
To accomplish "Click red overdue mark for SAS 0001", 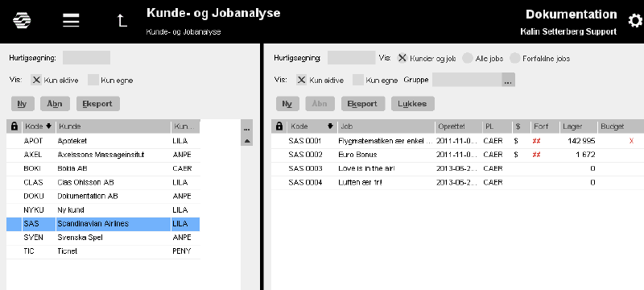I will (x=536, y=141).
